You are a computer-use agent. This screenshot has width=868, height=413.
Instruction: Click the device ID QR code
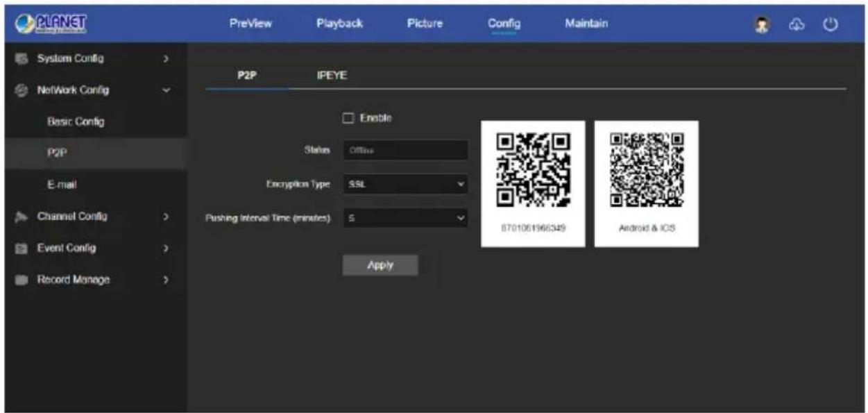pyautogui.click(x=534, y=171)
